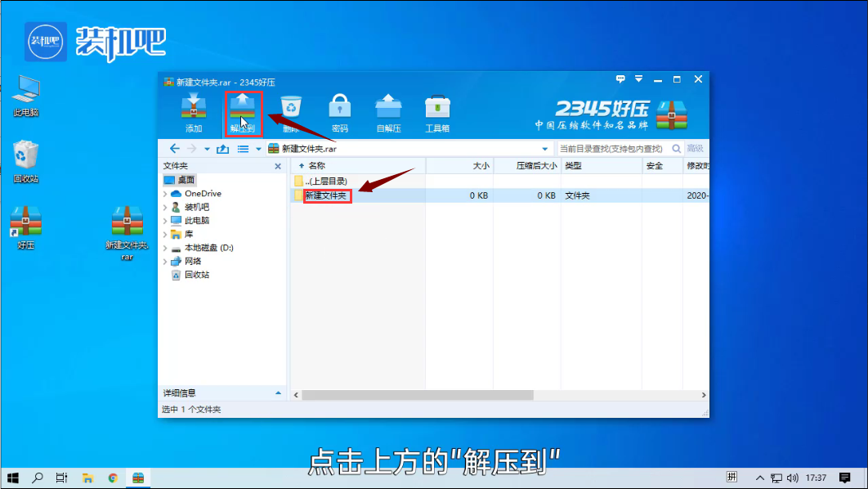Open the 工具箱 (Toolbox) icon

coord(437,114)
